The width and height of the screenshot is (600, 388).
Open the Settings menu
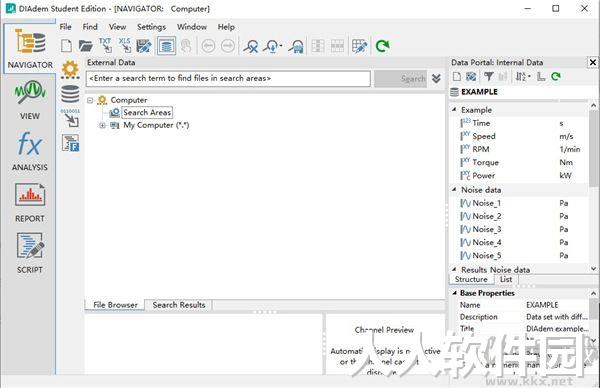(151, 27)
